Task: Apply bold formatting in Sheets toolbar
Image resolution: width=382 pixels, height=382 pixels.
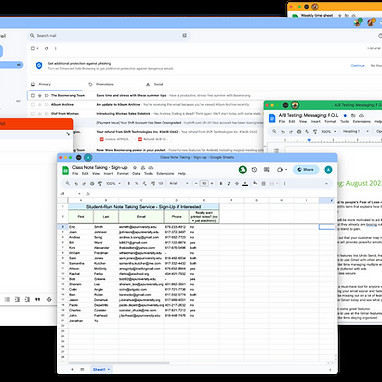Action: [221, 183]
